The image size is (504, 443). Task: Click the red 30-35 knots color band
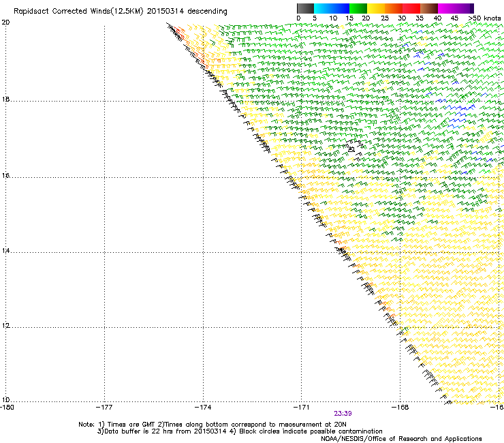411,8
